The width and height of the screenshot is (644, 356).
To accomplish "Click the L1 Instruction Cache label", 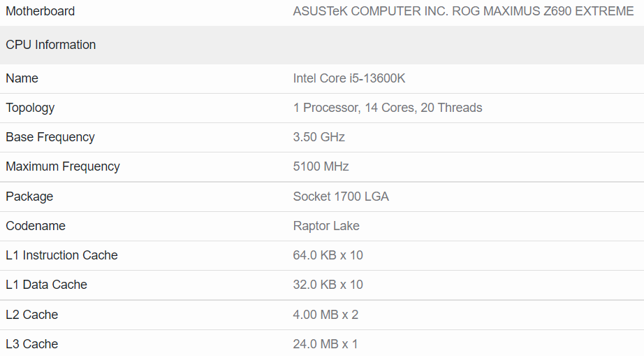I will [x=61, y=255].
